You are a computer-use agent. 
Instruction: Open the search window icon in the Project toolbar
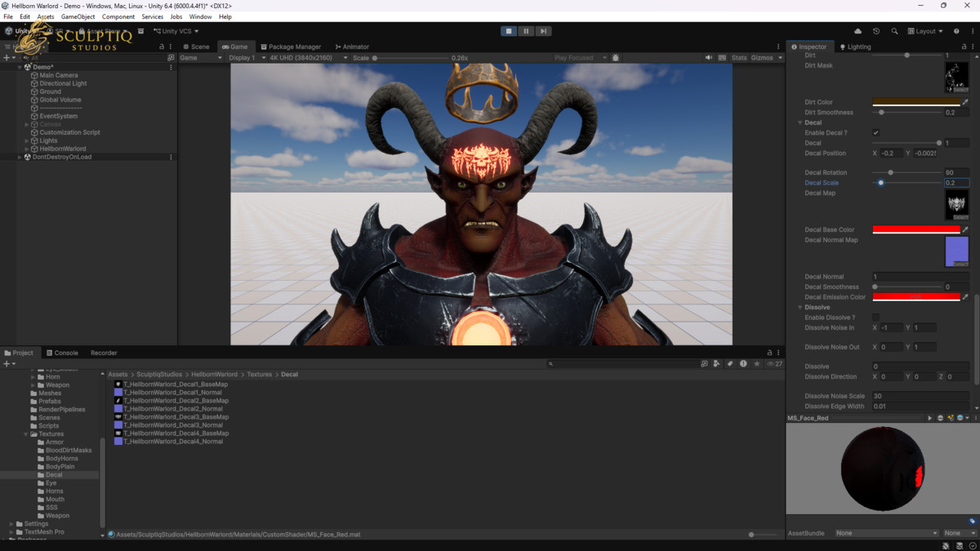click(x=705, y=363)
